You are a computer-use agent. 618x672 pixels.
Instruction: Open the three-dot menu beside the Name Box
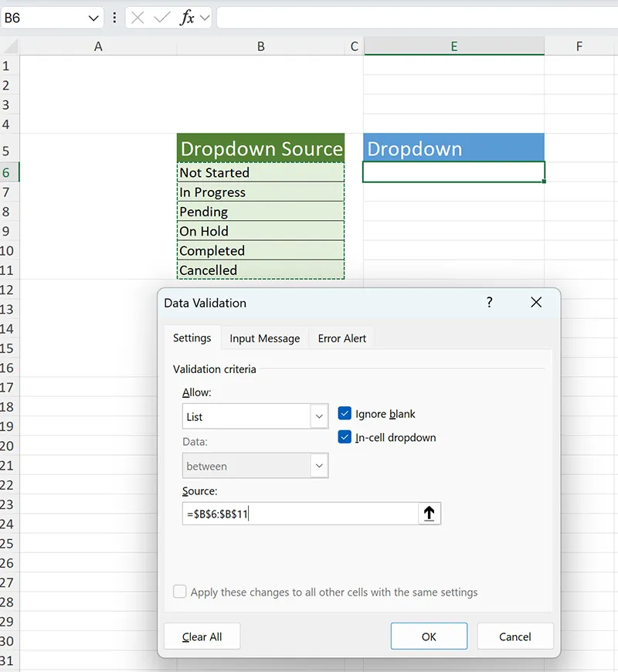click(x=114, y=17)
